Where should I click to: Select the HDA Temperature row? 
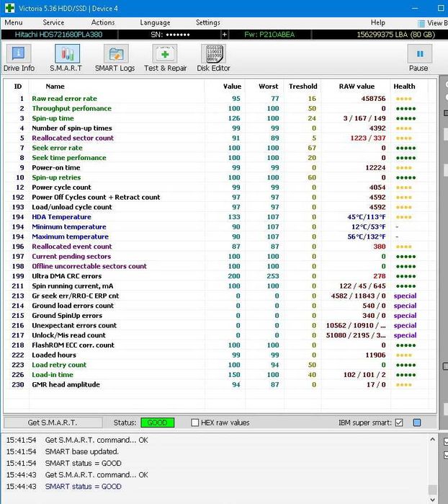point(220,217)
